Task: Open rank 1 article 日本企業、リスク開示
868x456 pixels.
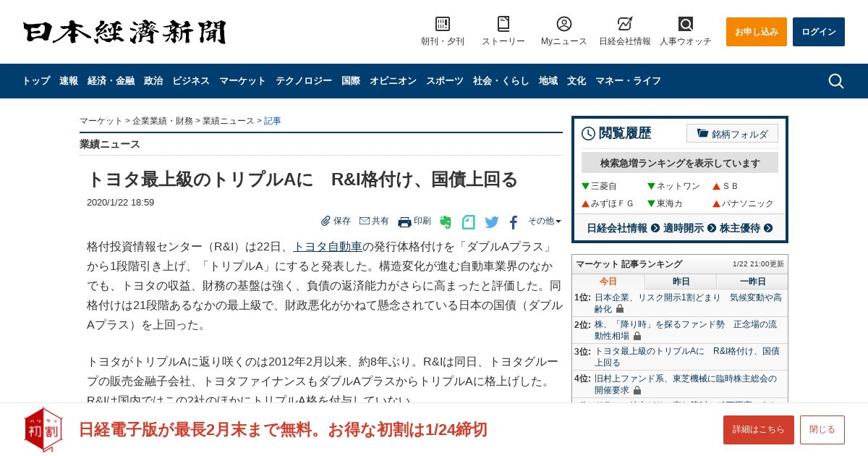Action: [688, 303]
